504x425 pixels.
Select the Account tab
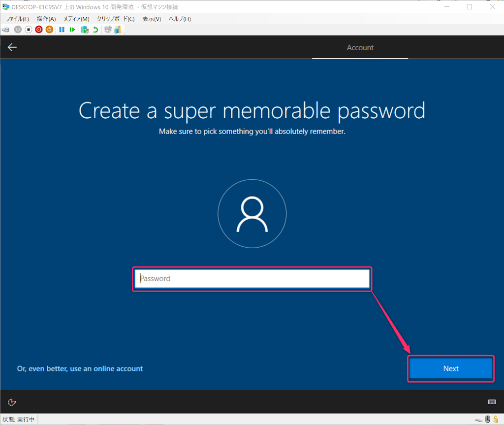(x=360, y=48)
